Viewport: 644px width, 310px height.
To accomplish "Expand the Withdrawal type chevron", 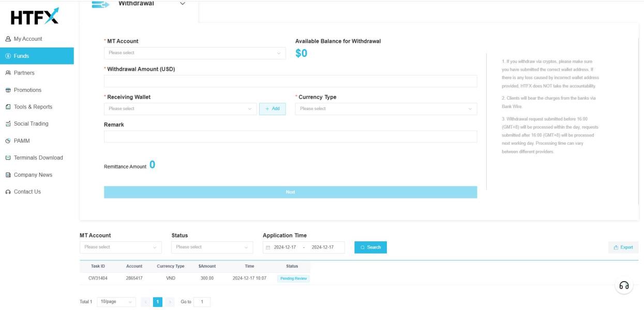I will pos(182,4).
